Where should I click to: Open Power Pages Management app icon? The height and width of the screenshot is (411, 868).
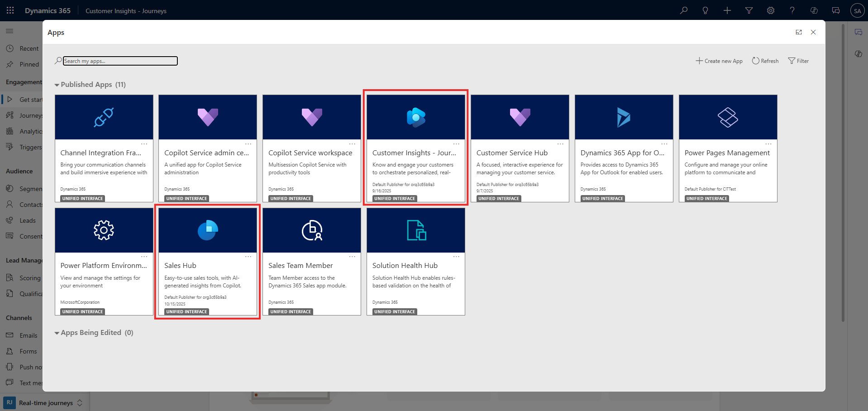[x=728, y=117]
